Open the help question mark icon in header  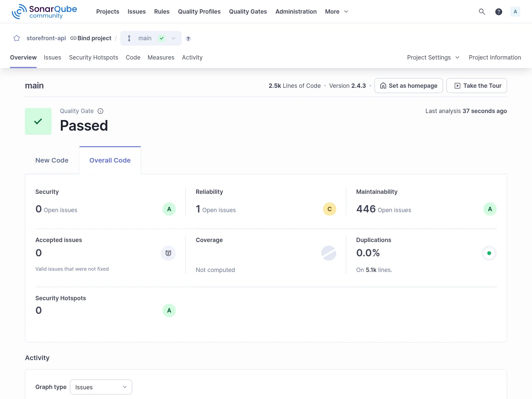click(x=498, y=12)
